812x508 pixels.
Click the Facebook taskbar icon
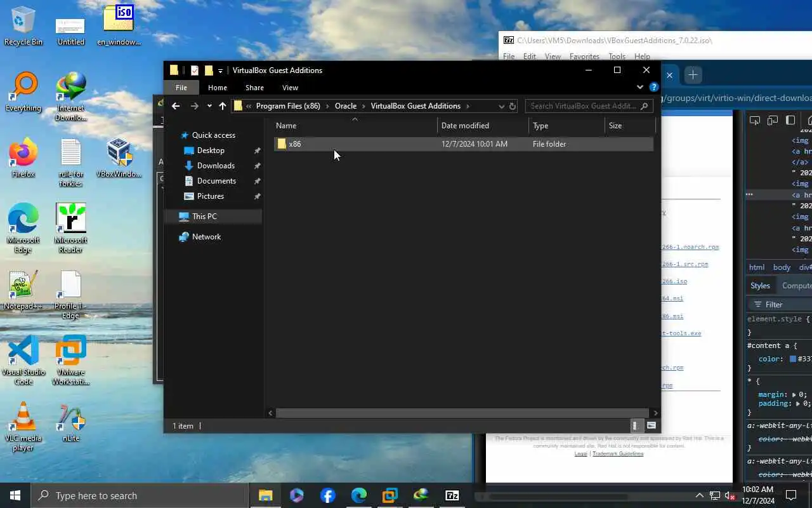click(328, 495)
